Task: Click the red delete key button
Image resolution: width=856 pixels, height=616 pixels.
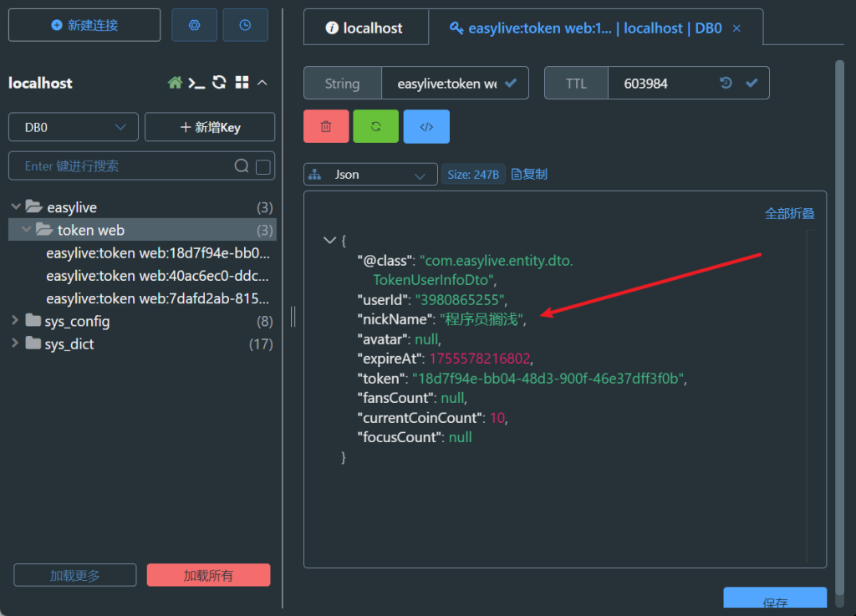Action: 326,127
